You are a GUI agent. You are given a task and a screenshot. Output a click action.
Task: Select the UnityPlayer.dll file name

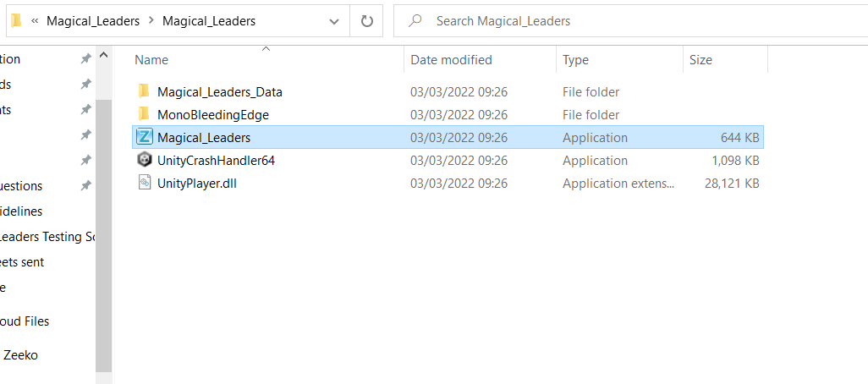point(197,184)
